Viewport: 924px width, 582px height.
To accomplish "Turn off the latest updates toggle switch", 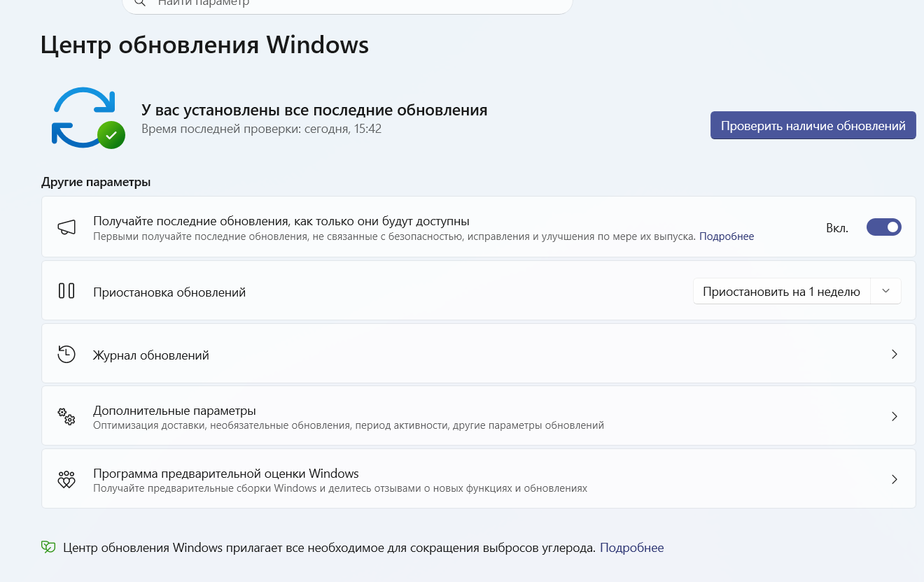I will point(883,227).
